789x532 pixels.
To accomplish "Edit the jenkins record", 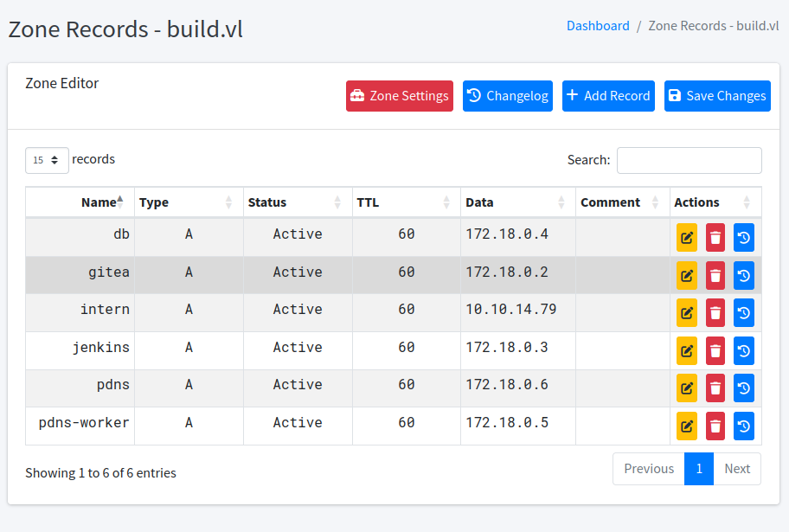I will tap(687, 351).
